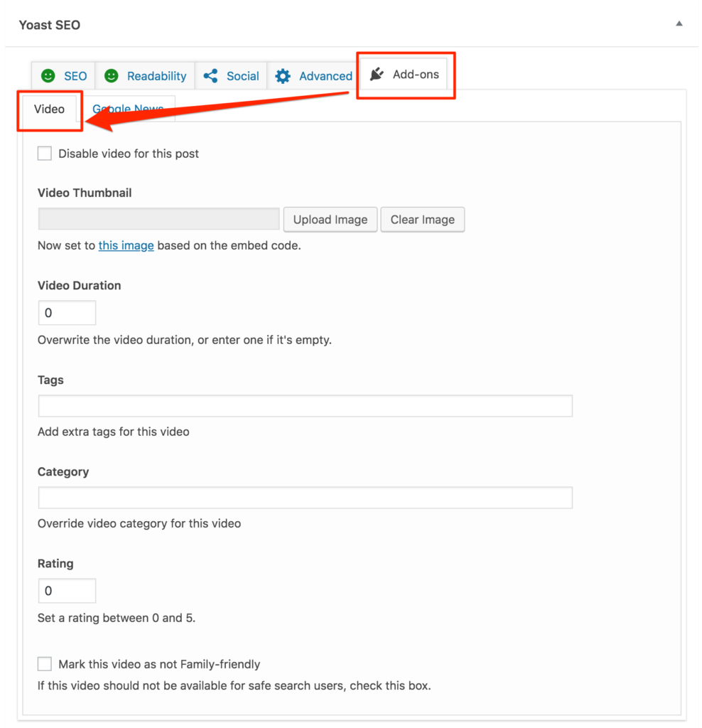This screenshot has height=728, width=702.
Task: Open the SEO tab
Action: click(x=63, y=75)
